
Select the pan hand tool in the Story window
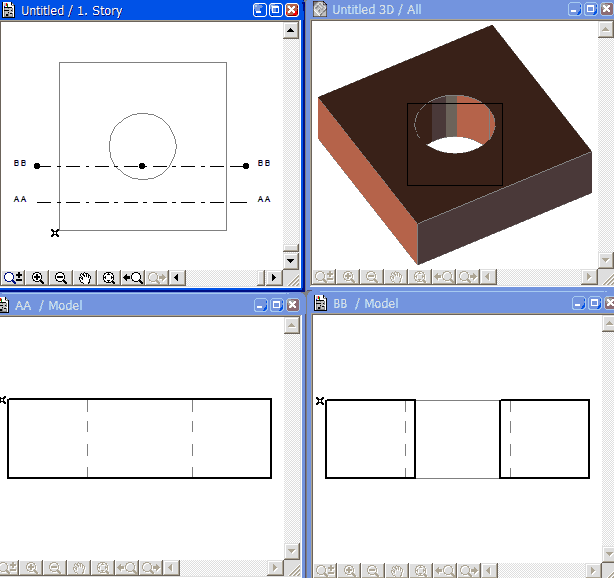pyautogui.click(x=85, y=278)
